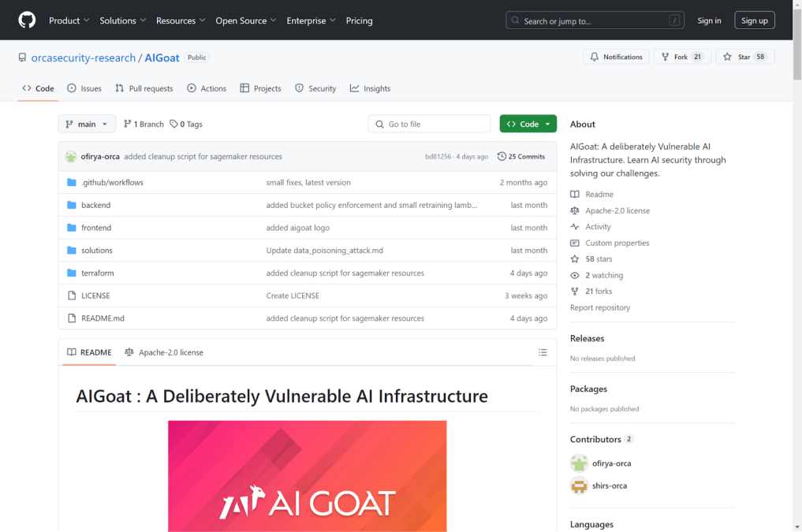Image resolution: width=802 pixels, height=532 pixels.
Task: Open the Insights tab
Action: [x=371, y=88]
